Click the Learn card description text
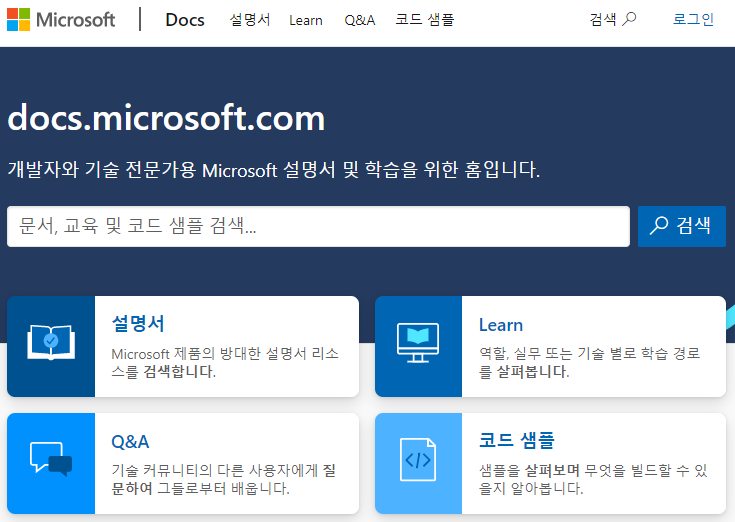Screen dimensions: 735x522 coord(590,363)
